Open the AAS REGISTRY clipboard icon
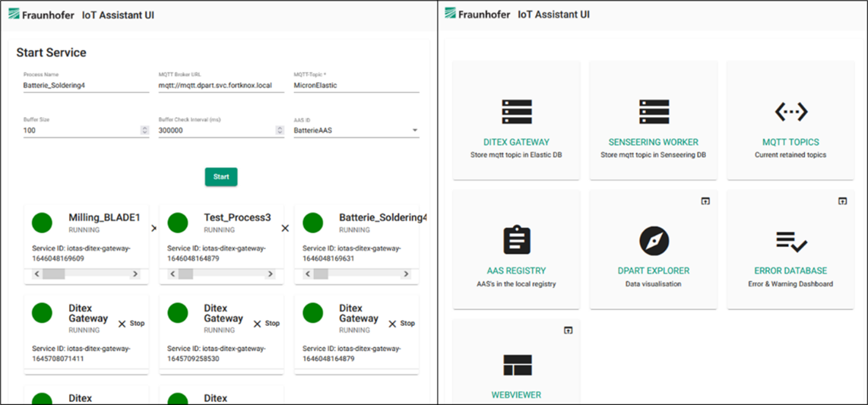Image resolution: width=868 pixels, height=405 pixels. click(x=517, y=240)
